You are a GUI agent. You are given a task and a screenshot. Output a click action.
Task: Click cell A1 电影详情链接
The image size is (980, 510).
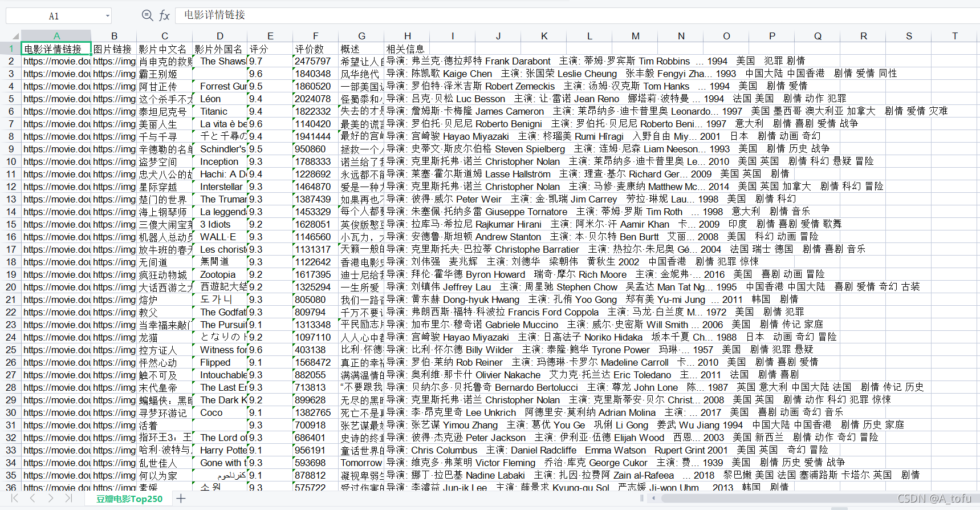point(56,48)
